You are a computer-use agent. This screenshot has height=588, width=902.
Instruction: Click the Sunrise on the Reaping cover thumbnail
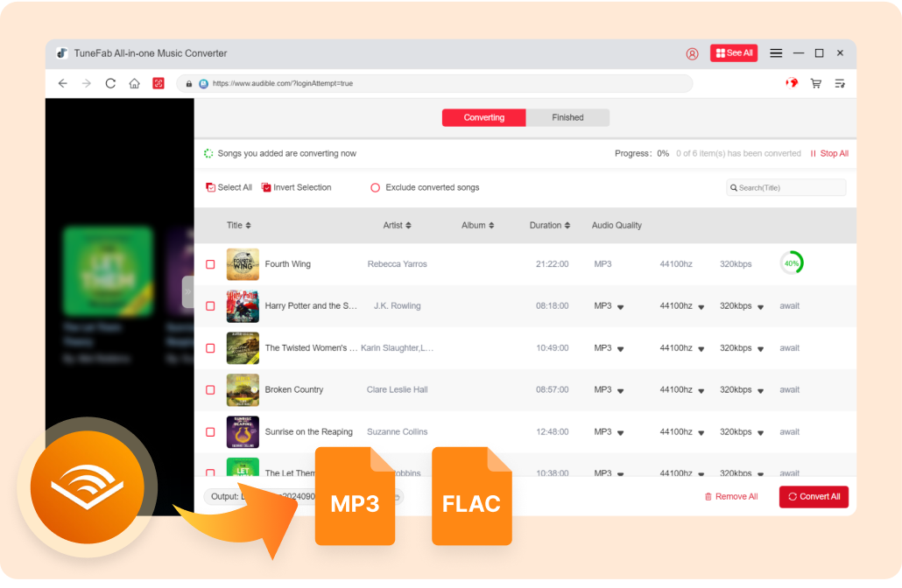tap(243, 431)
